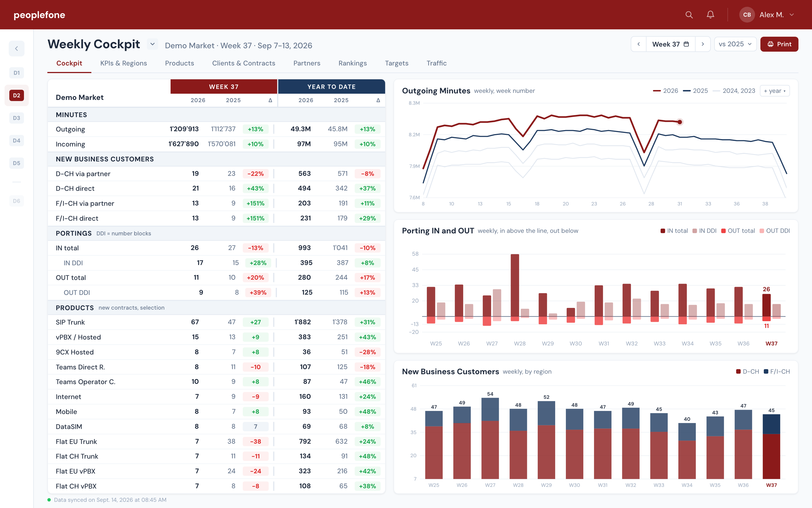
Task: Toggle D-CH legend in customers chart
Action: (747, 372)
